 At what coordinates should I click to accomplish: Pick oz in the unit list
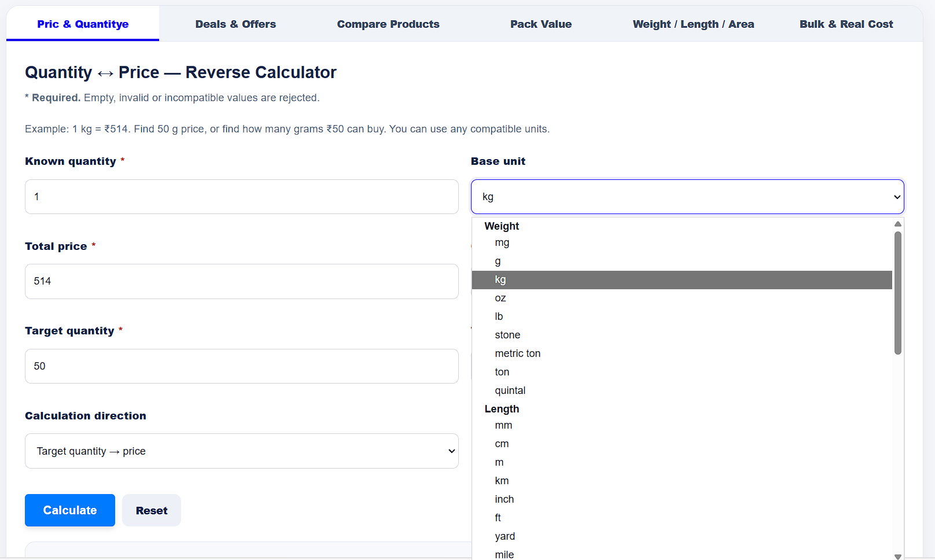point(682,299)
